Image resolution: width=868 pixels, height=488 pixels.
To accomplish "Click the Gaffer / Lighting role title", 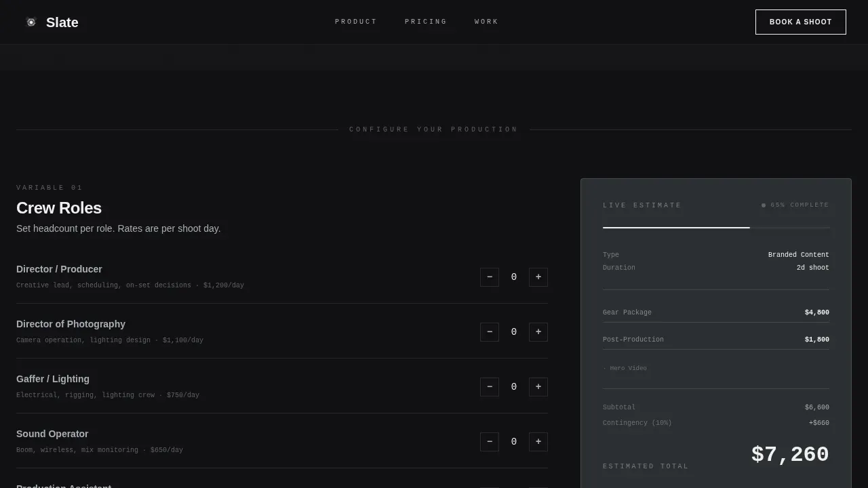I will pos(53,379).
